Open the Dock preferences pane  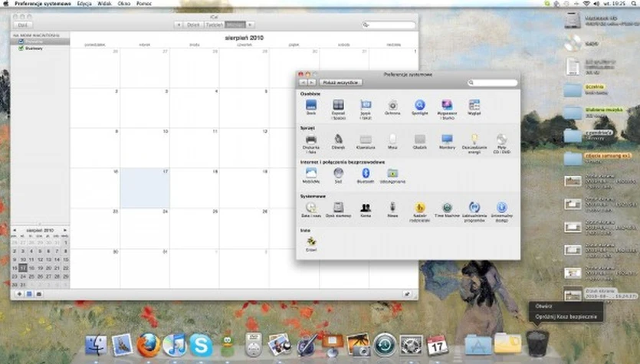[311, 106]
